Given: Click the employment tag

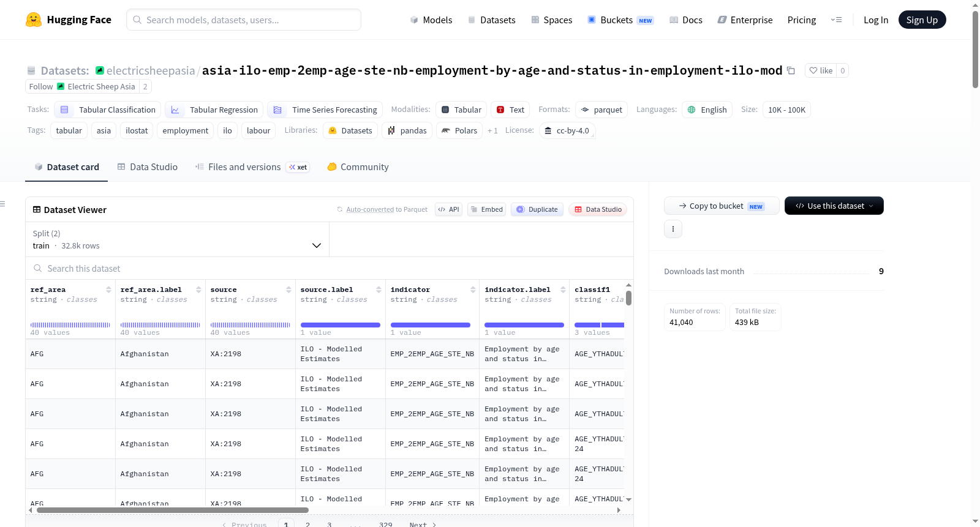Looking at the screenshot, I should (185, 131).
